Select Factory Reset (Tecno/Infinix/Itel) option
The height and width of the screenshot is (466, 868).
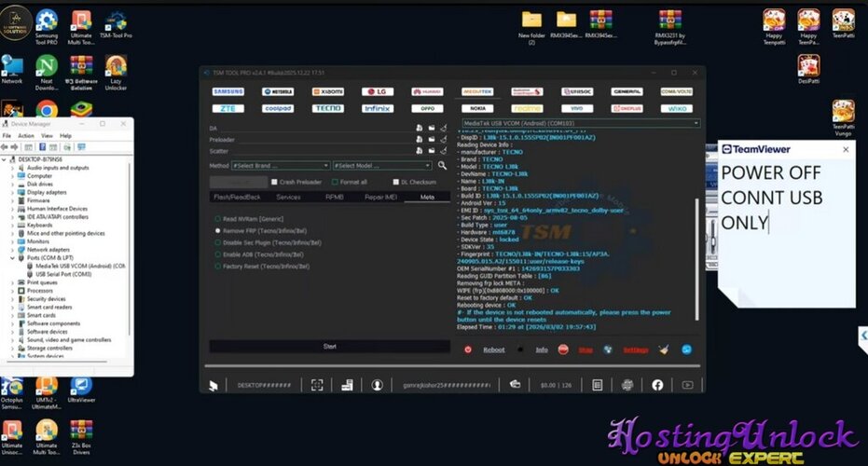click(217, 266)
